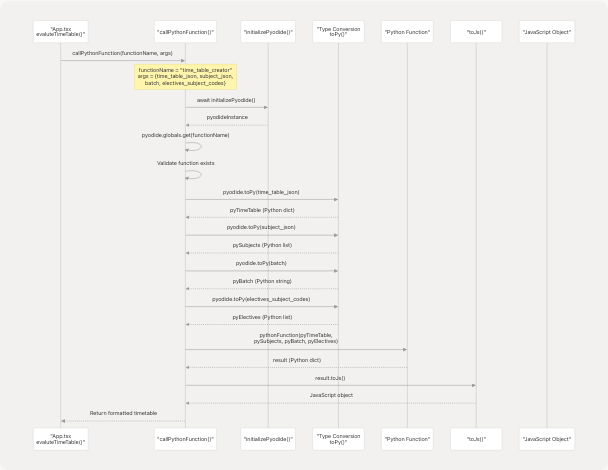Image resolution: width=608 pixels, height=470 pixels.
Task: Click the "pyodide.toPy(batch)" message label
Action: tap(261, 263)
